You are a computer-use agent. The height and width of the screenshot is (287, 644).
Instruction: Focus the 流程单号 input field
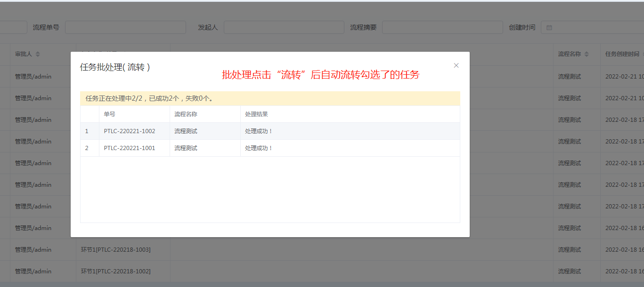(125, 27)
